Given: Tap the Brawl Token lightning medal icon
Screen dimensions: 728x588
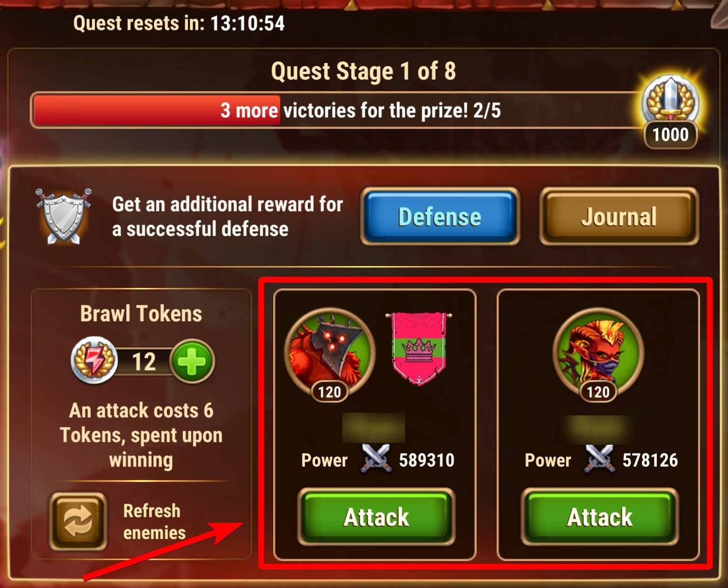Looking at the screenshot, I should coord(94,360).
